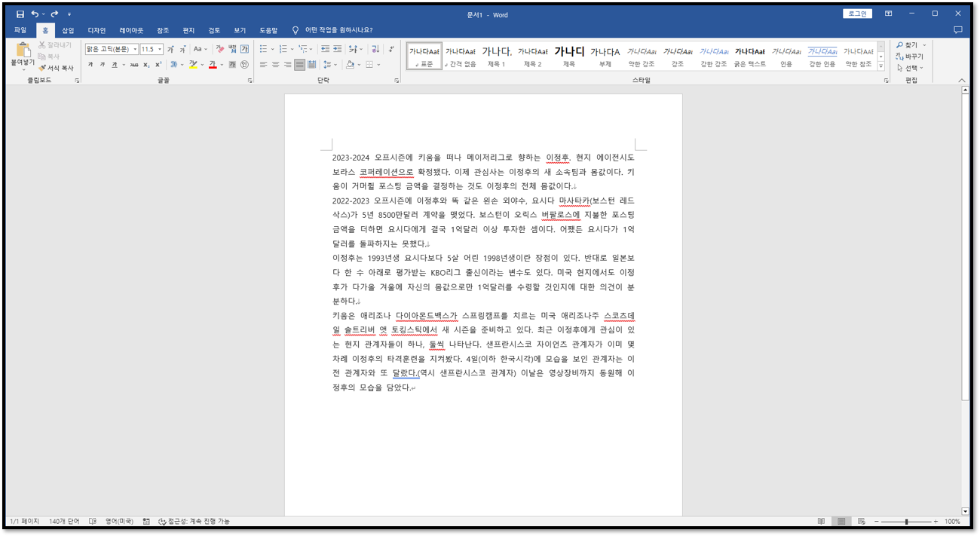Viewport: 980px width, 536px height.
Task: Open the 글꼴 font dialog launcher
Action: pos(250,80)
